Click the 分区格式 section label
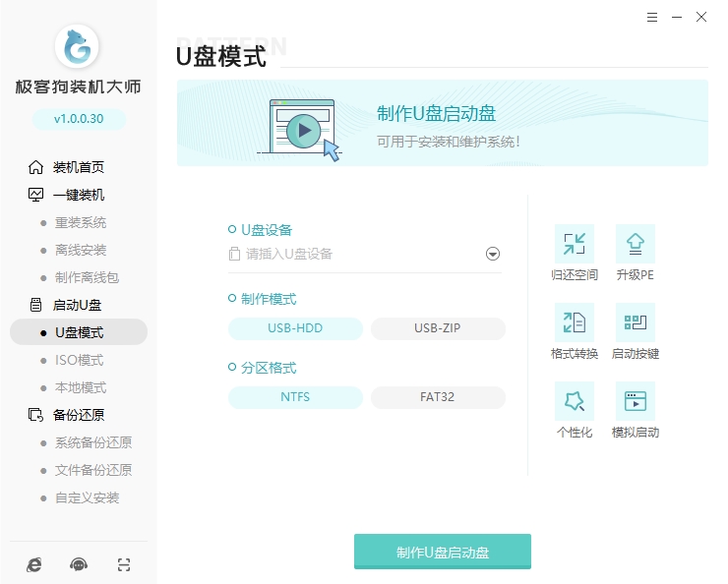728x584 pixels. point(269,368)
